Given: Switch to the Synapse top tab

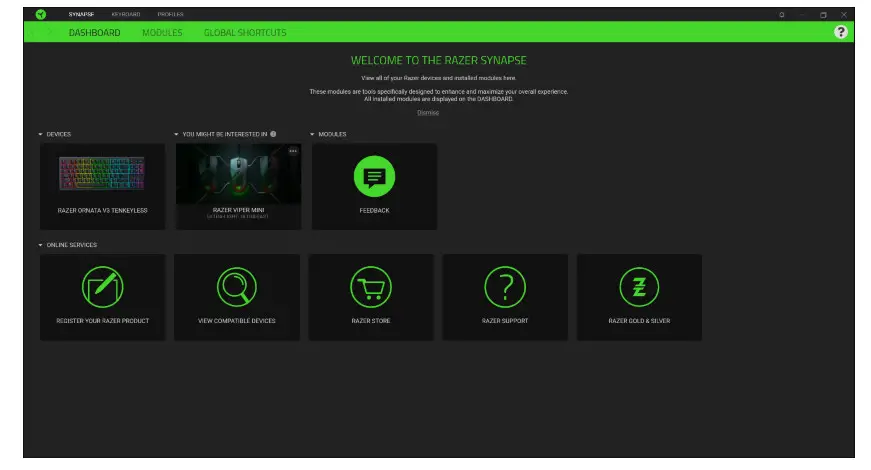Looking at the screenshot, I should pyautogui.click(x=81, y=14).
